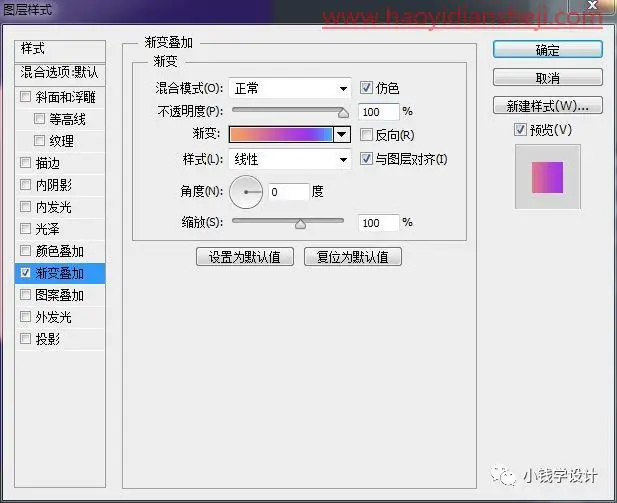
Task: Select the 外发光 style label
Action: [54, 317]
